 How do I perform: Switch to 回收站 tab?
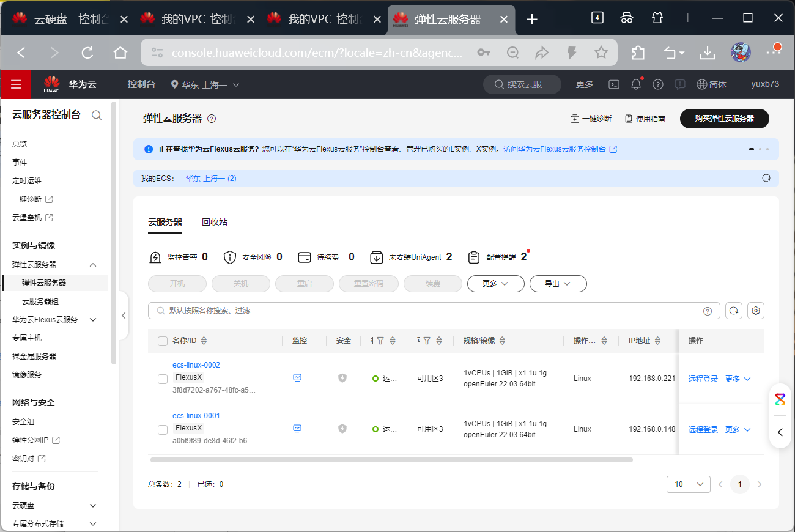pos(215,222)
